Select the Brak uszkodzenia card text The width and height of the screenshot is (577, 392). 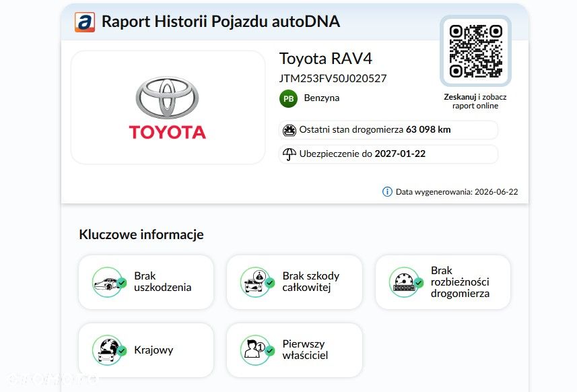pos(163,282)
